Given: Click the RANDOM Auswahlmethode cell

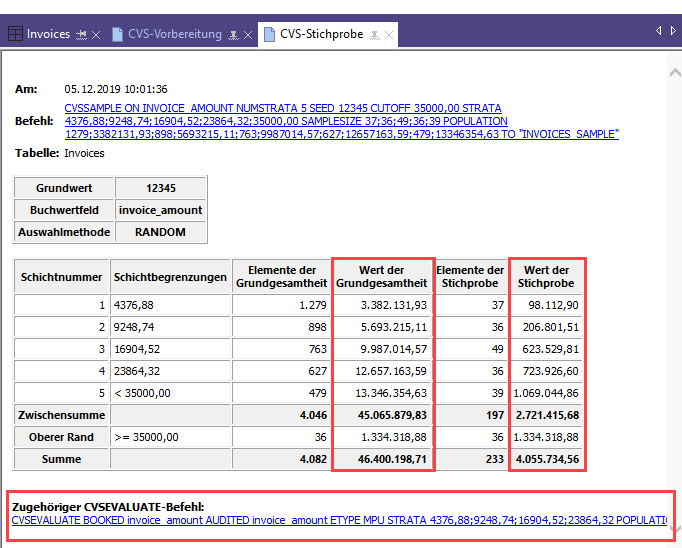Looking at the screenshot, I should (x=160, y=231).
